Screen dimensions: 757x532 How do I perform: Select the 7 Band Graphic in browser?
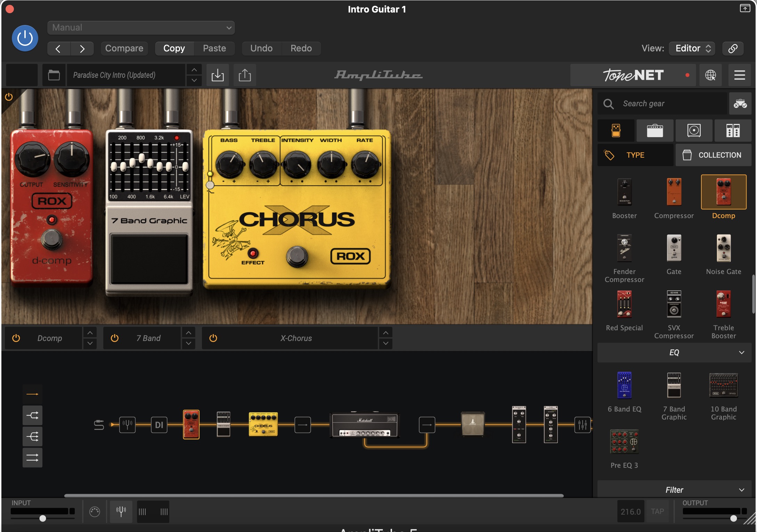click(674, 385)
